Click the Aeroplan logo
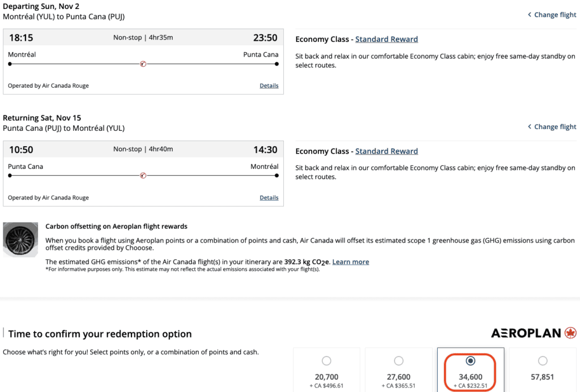The width and height of the screenshot is (580, 392). (x=534, y=333)
